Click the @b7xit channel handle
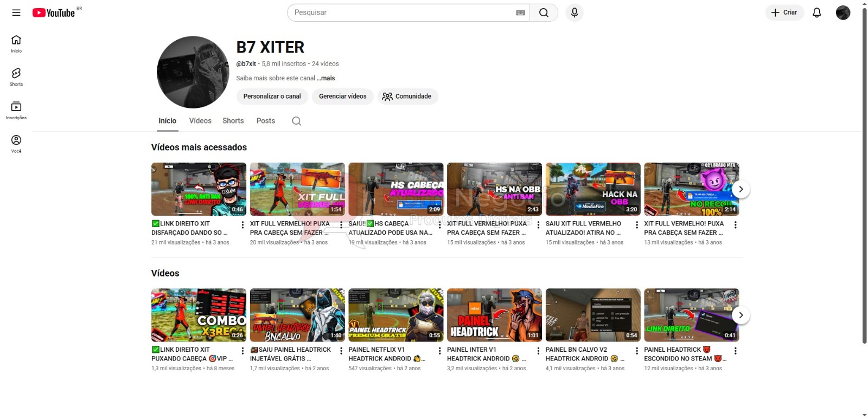Image resolution: width=868 pixels, height=419 pixels. point(246,64)
